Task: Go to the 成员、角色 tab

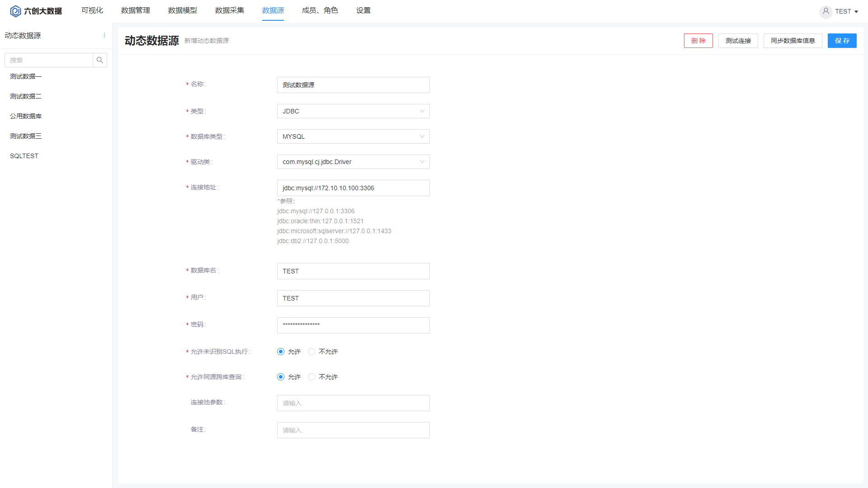Action: [320, 10]
